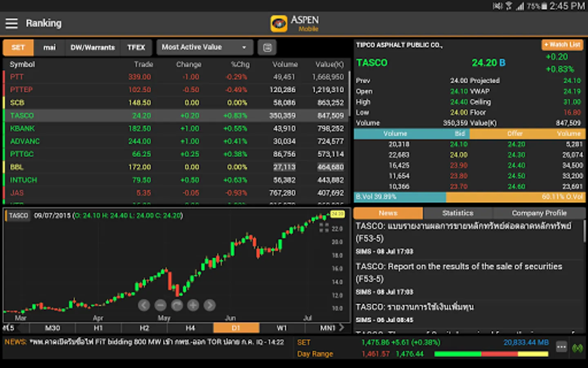
Task: Tap the 24.30 offer price in order book
Action: pyautogui.click(x=517, y=155)
